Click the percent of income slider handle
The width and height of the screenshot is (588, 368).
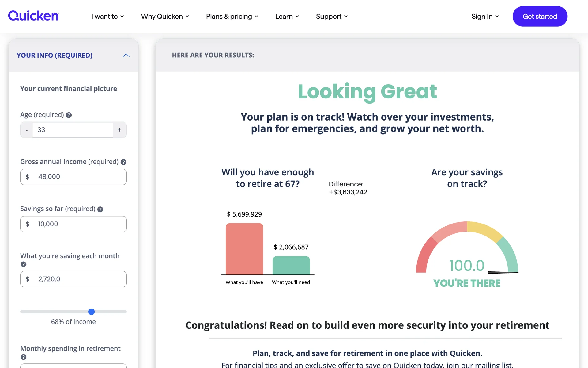[x=92, y=312]
